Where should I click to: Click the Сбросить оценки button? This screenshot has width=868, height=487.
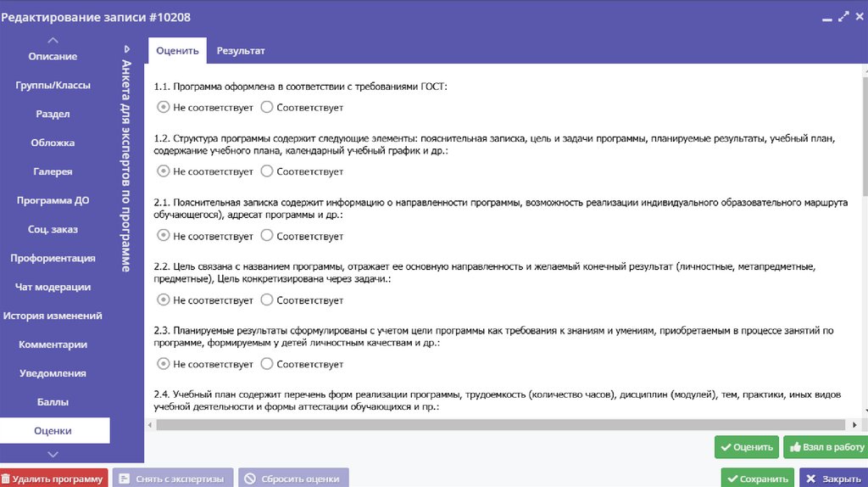pos(293,479)
